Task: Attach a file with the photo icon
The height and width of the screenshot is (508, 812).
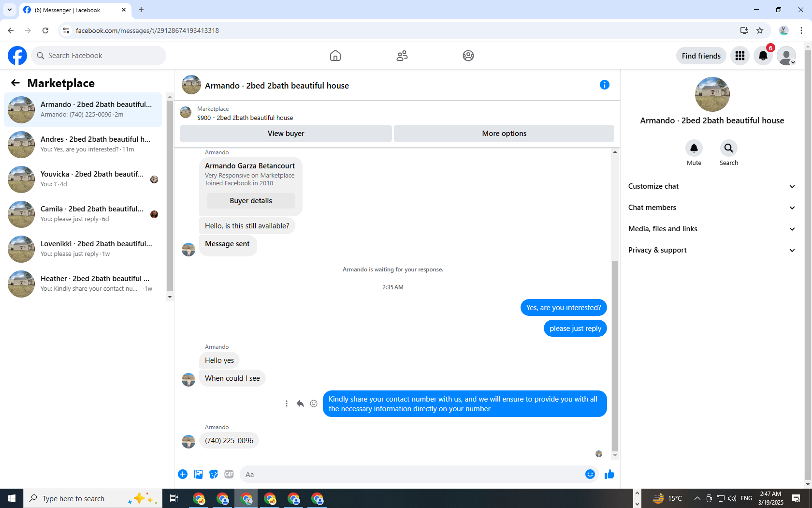Action: 198,474
